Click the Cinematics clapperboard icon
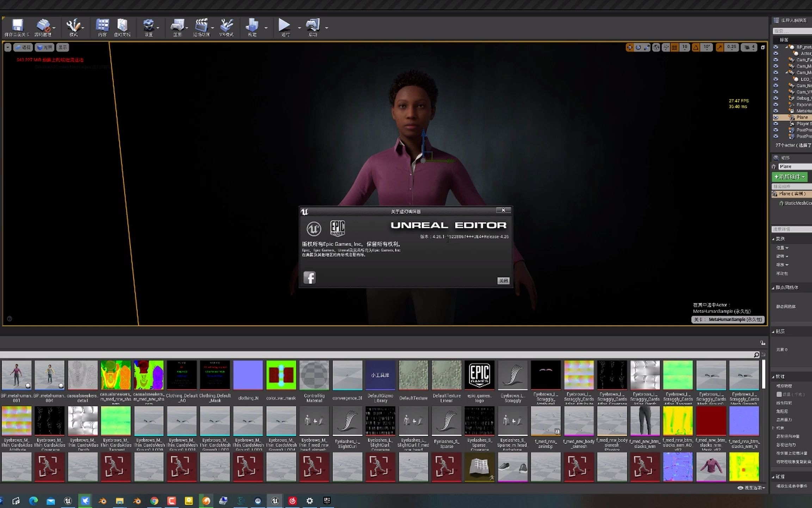Viewport: 812px width, 508px height. (201, 26)
